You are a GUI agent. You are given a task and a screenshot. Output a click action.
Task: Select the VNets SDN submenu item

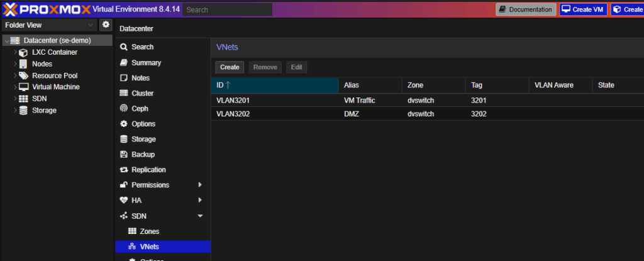click(x=163, y=247)
